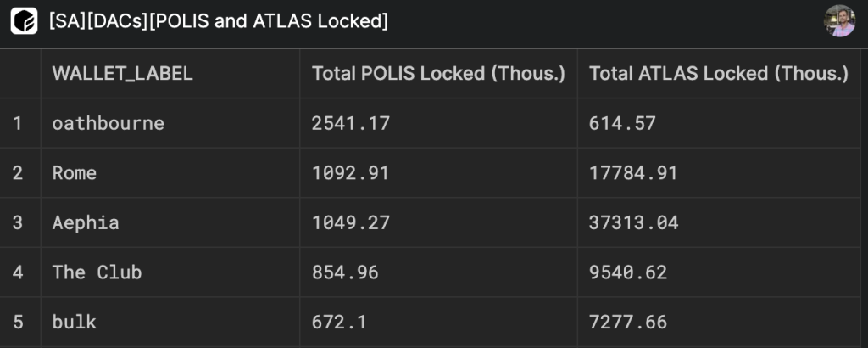Sort by WALLET_LABEL column header

point(123,74)
